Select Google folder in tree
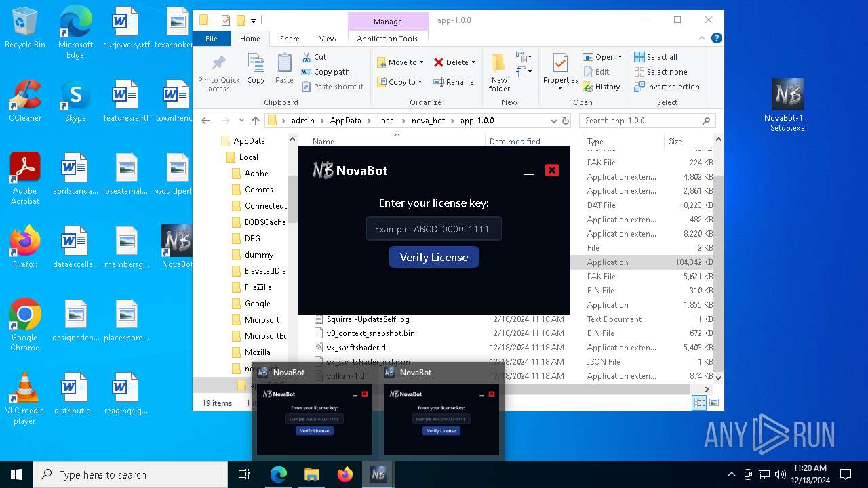This screenshot has width=868, height=488. [257, 304]
